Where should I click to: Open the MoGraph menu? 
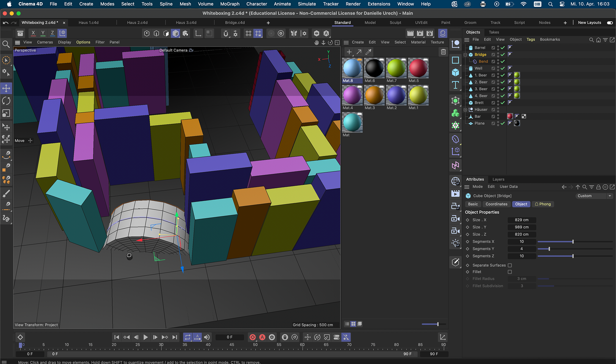(x=229, y=4)
